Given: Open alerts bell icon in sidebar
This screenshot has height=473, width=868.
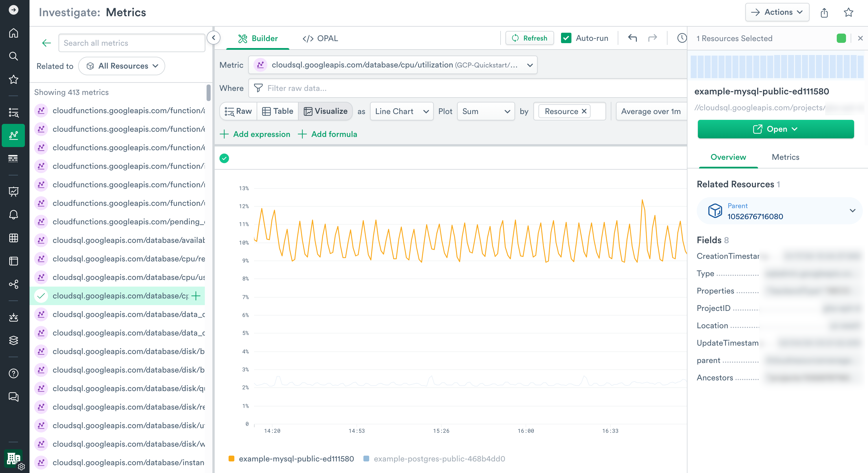Looking at the screenshot, I should 14,215.
